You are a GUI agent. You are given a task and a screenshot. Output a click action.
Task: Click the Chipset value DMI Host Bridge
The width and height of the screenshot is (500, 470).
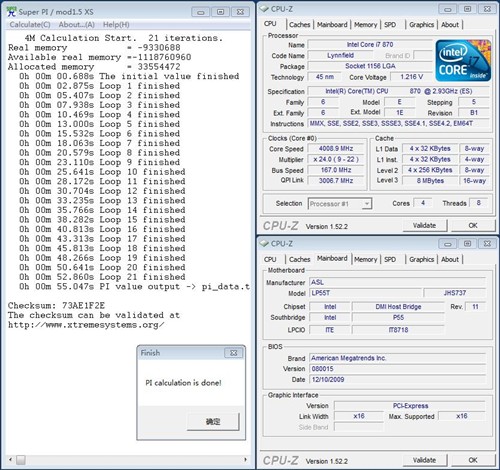[398, 307]
